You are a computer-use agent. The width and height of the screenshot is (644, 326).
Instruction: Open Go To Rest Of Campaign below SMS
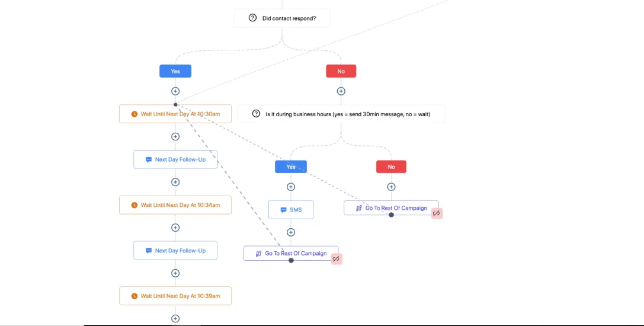291,253
